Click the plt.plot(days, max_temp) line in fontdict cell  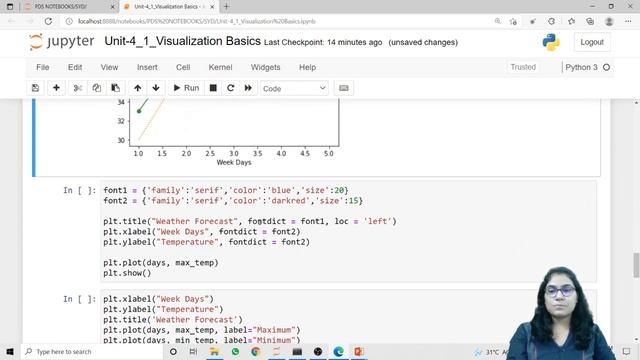161,263
